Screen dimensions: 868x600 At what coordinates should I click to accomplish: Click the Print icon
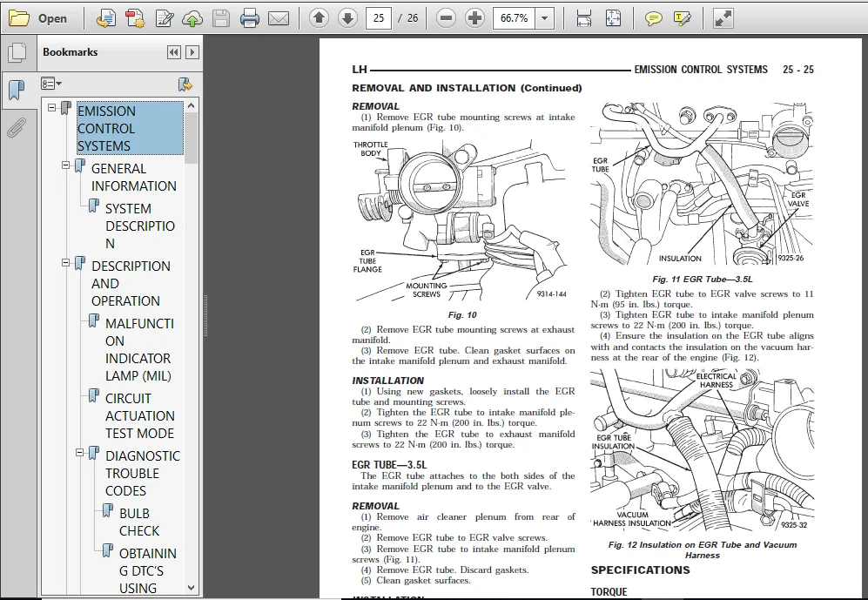coord(250,18)
